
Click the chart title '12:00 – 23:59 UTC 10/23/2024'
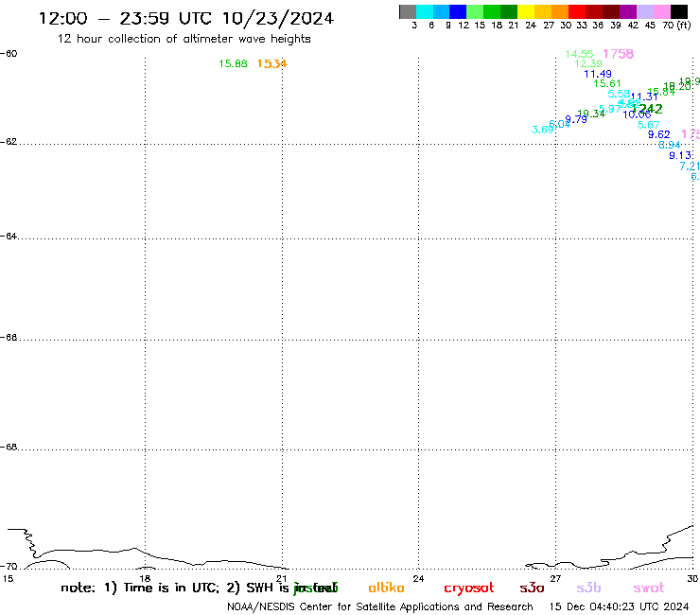coord(186,18)
